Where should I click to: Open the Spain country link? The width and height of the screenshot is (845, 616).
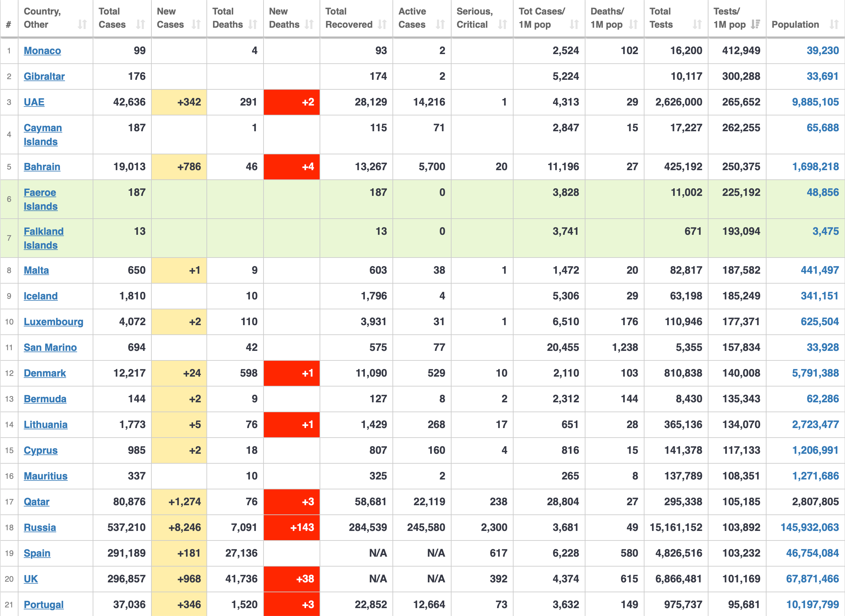(x=37, y=553)
